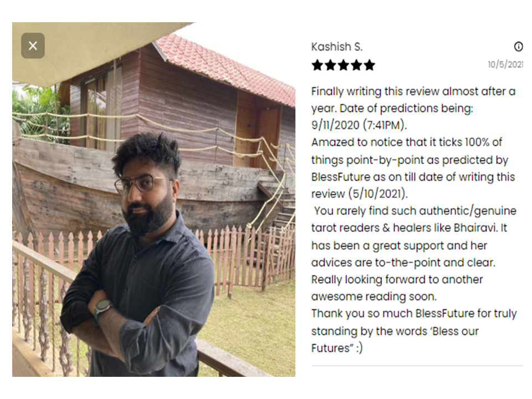Select the third rating star

click(x=343, y=65)
